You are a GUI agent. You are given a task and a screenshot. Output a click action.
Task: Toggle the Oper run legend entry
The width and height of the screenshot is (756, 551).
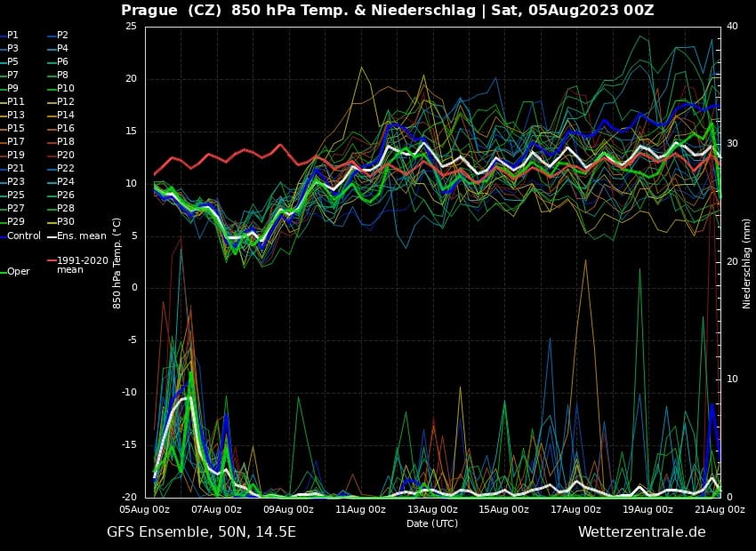click(x=18, y=272)
